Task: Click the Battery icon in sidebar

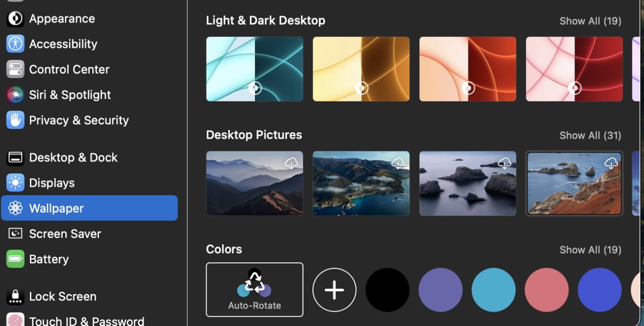Action: (15, 259)
